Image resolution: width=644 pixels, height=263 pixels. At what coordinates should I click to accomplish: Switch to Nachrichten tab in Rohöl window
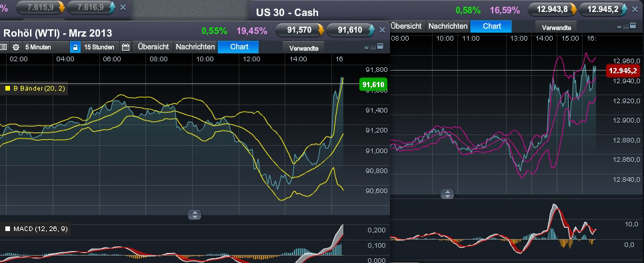pyautogui.click(x=195, y=47)
